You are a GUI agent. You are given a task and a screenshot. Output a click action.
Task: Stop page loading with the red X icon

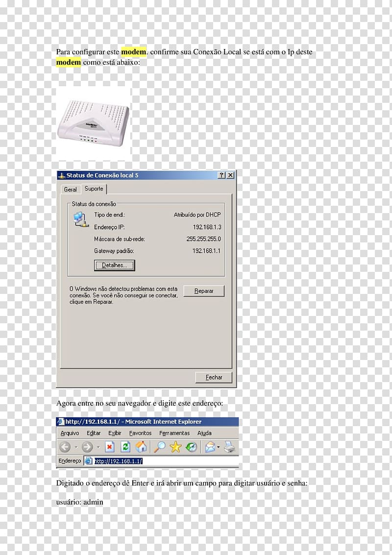coord(110,447)
